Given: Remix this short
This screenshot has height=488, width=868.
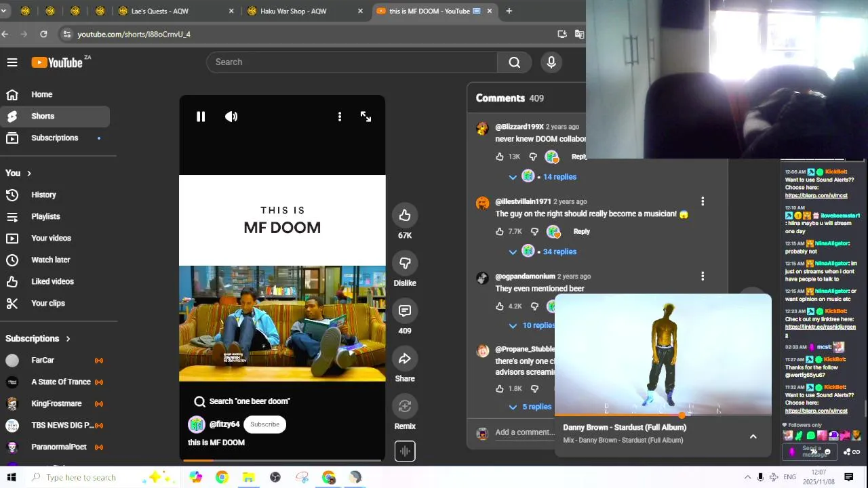Looking at the screenshot, I should 405,406.
